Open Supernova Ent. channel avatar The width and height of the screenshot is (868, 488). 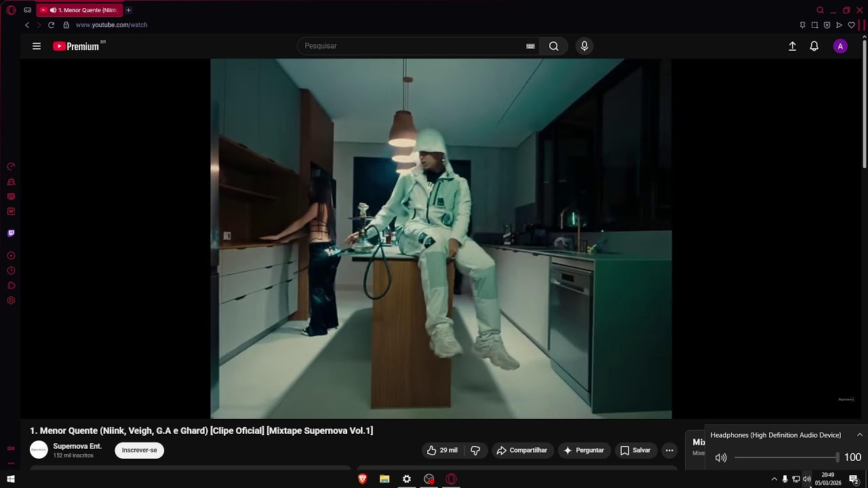point(39,450)
